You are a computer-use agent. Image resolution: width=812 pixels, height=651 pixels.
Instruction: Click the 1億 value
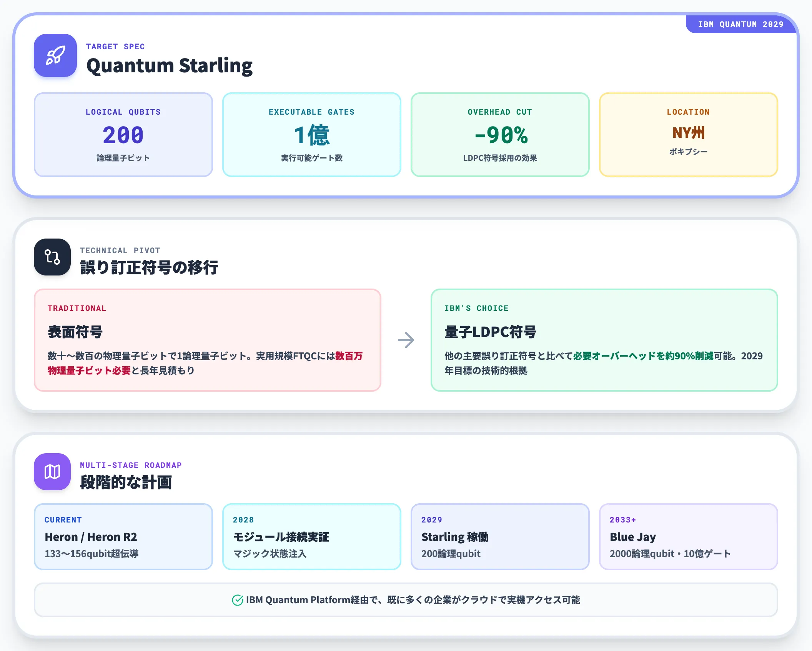312,135
